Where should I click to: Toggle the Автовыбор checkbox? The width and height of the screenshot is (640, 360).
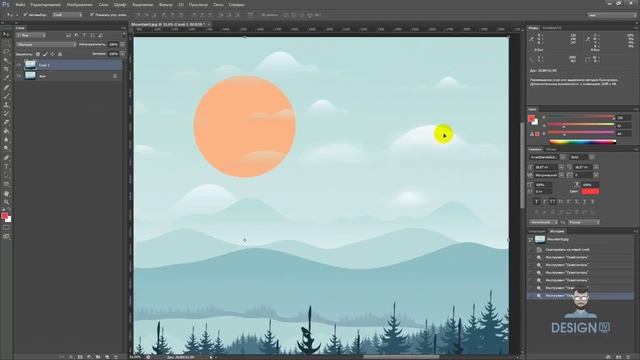pyautogui.click(x=25, y=15)
